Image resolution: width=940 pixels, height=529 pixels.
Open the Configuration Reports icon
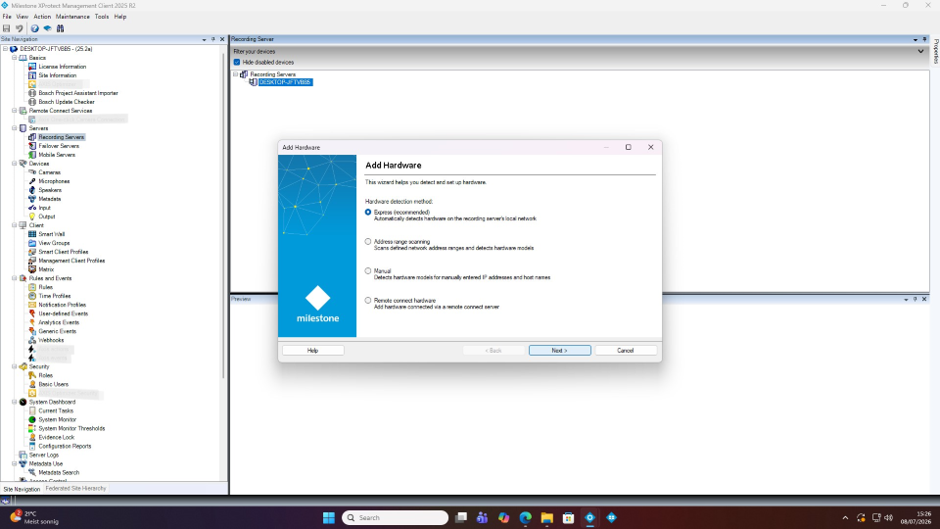(32, 446)
